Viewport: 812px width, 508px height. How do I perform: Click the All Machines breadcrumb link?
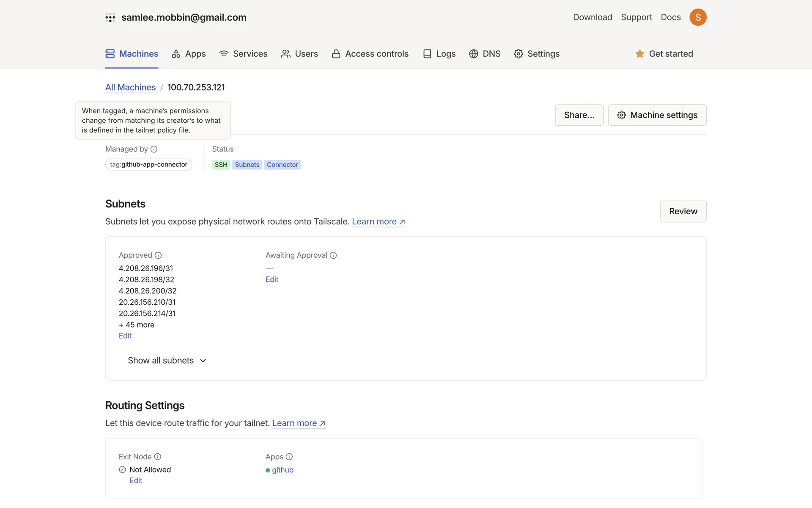click(x=130, y=87)
